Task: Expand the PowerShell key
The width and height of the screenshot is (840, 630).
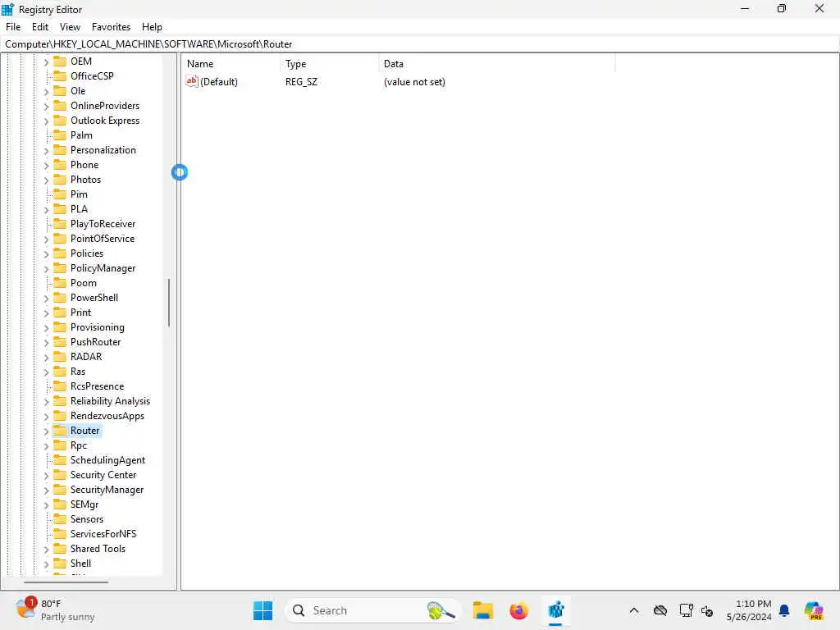Action: 46,299
